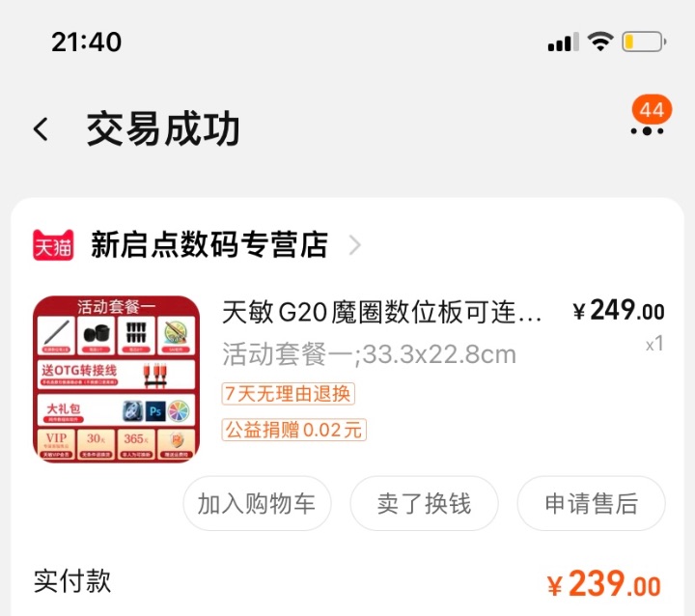Tap the cellular signal bars icon
Viewport: 695px width, 616px height.
coord(564,42)
